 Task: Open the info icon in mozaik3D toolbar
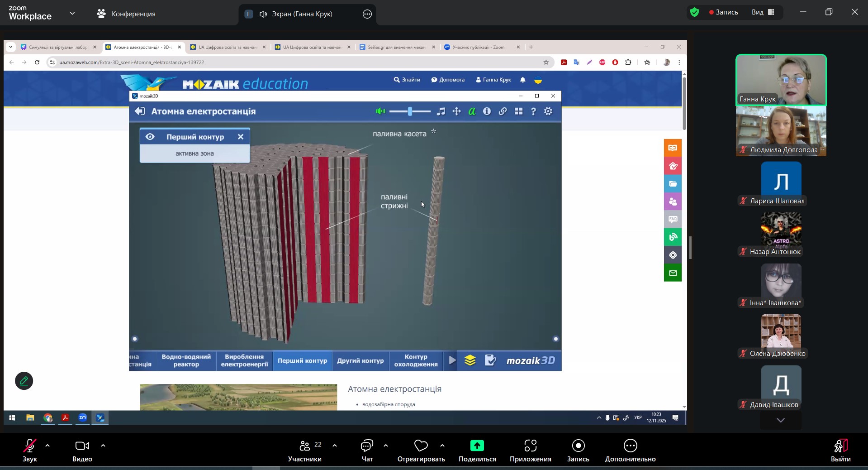point(487,111)
